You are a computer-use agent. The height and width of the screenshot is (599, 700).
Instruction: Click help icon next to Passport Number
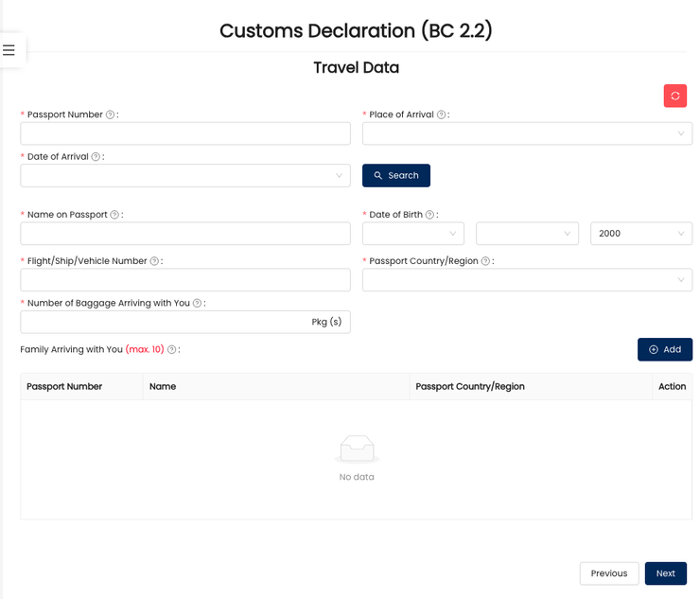coord(111,115)
